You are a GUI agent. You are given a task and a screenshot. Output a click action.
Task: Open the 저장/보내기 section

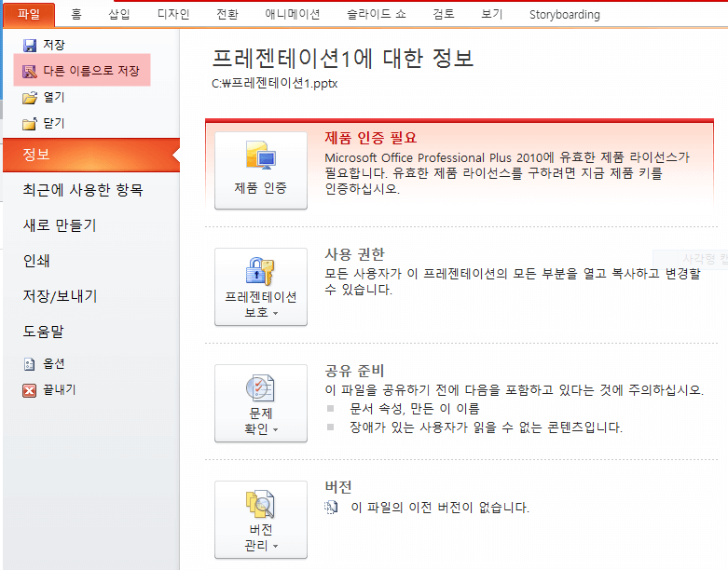point(60,296)
